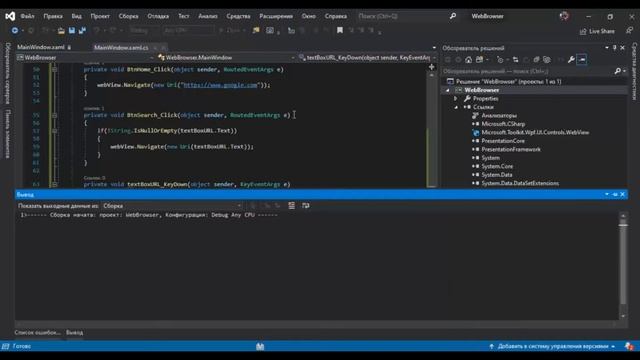
Task: Clear all output icon in Output panel
Action: pos(291,206)
